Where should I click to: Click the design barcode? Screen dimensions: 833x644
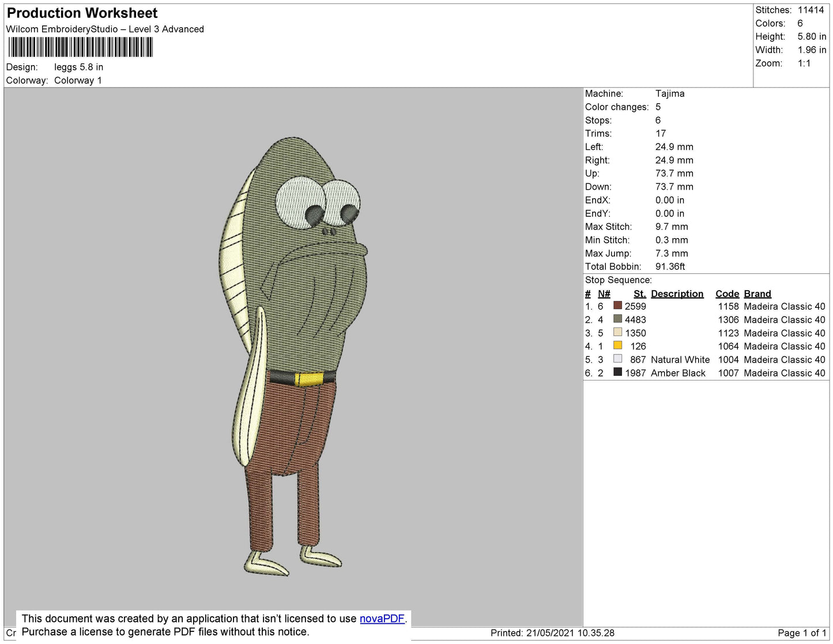pos(81,47)
